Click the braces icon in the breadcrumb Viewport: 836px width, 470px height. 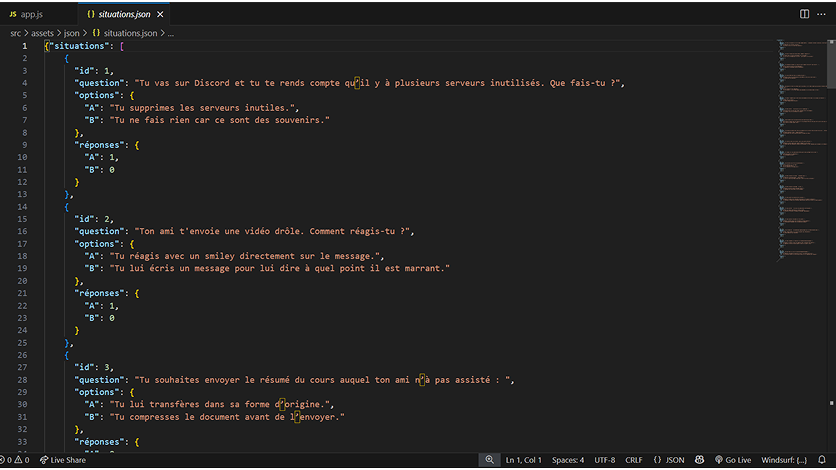point(96,33)
